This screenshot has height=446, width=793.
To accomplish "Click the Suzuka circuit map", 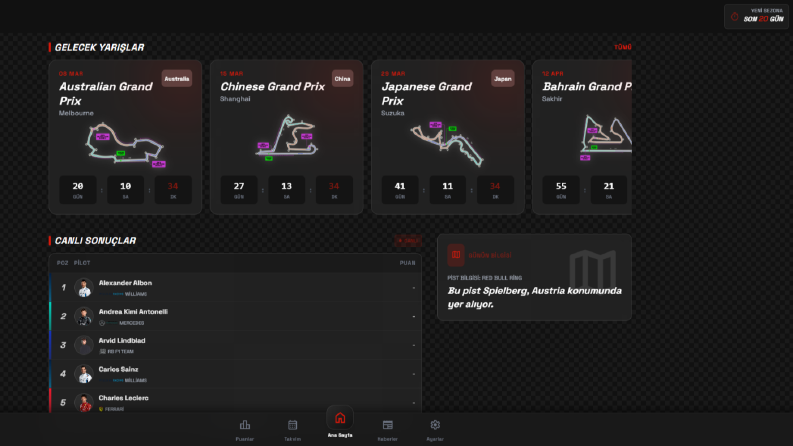I will pos(447,144).
